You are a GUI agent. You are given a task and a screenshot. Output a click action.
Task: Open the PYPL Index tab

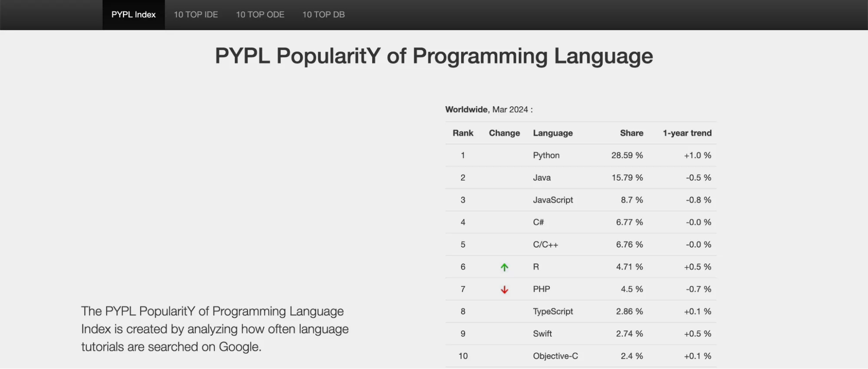coord(133,15)
